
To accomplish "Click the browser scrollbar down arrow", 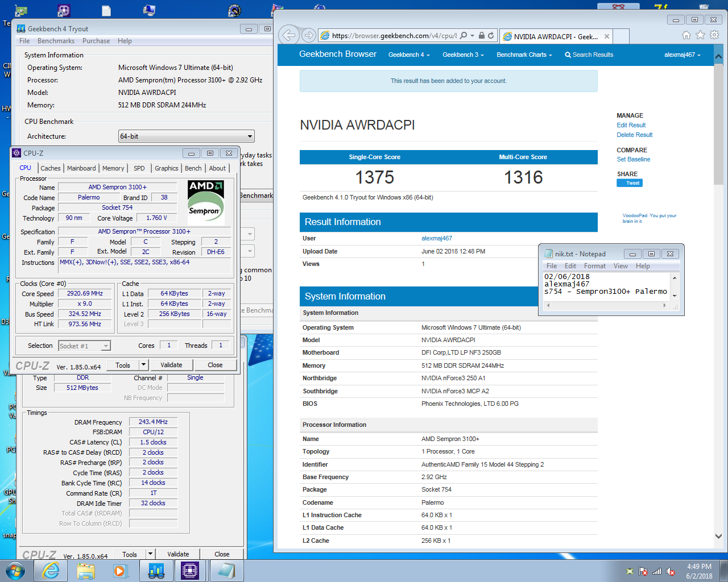I will tap(718, 536).
